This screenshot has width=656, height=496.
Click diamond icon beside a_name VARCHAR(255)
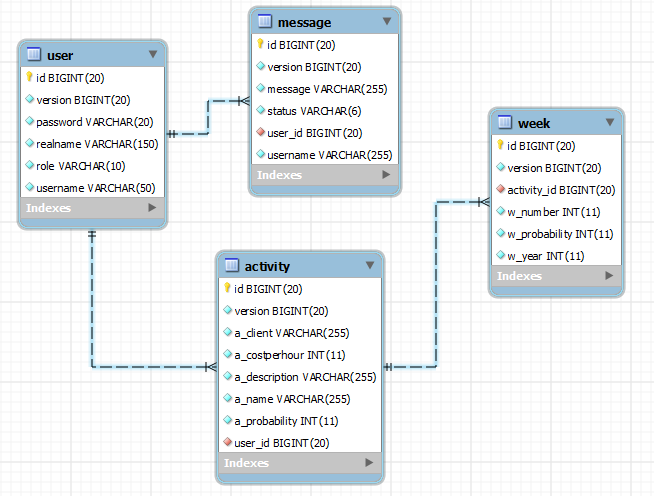(228, 398)
